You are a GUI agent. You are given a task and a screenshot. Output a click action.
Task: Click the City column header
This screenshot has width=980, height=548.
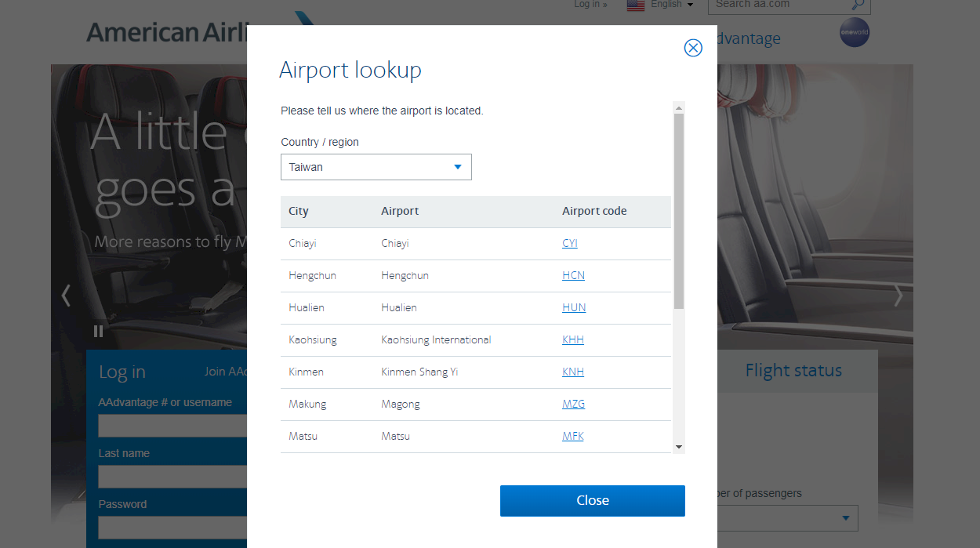tap(299, 211)
